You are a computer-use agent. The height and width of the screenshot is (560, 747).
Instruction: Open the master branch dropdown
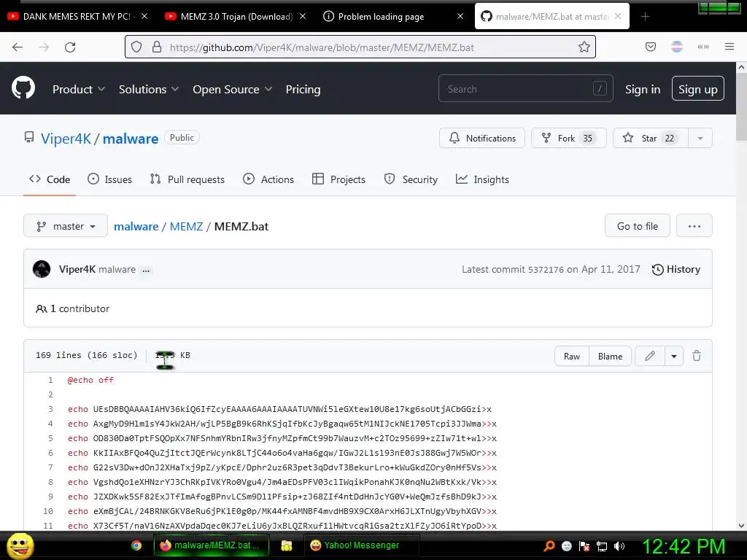point(66,226)
